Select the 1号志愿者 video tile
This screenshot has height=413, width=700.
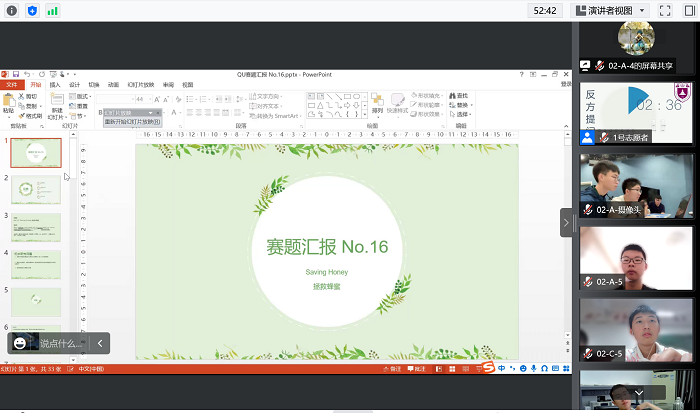pyautogui.click(x=637, y=113)
